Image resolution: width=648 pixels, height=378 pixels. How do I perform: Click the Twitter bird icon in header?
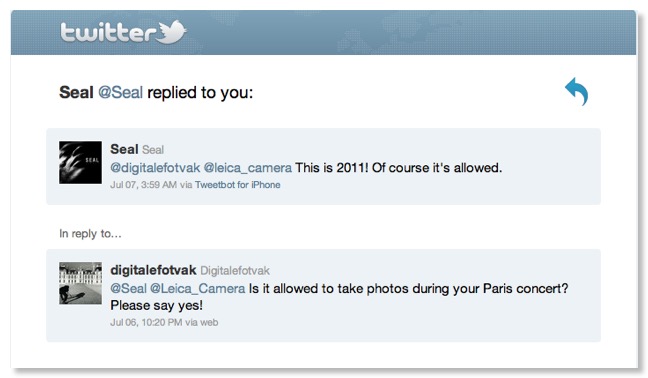172,31
